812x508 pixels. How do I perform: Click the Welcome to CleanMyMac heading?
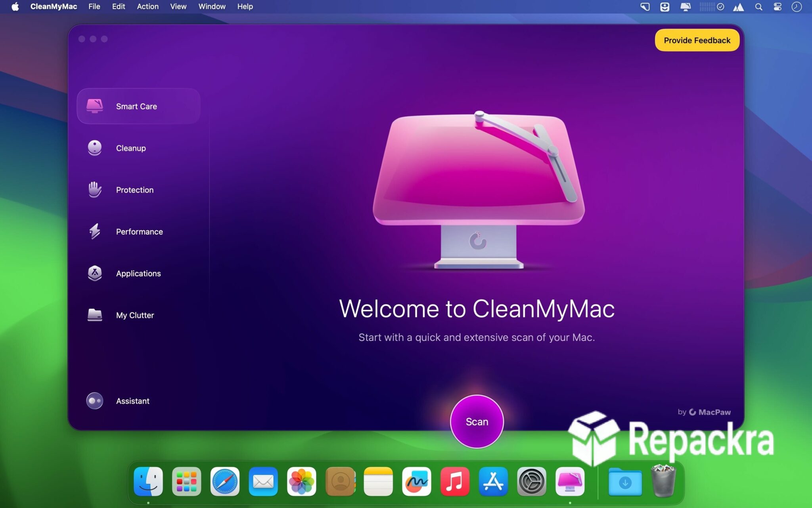pos(477,309)
